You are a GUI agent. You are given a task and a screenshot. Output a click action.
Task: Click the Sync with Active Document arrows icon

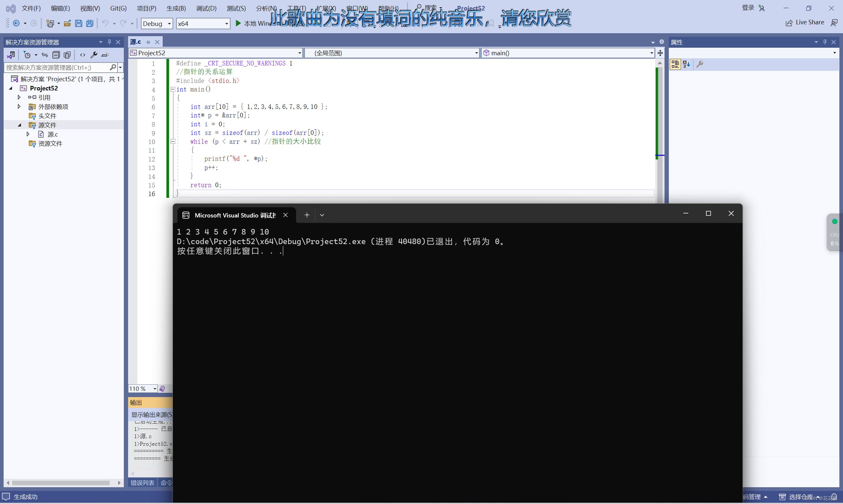[44, 55]
